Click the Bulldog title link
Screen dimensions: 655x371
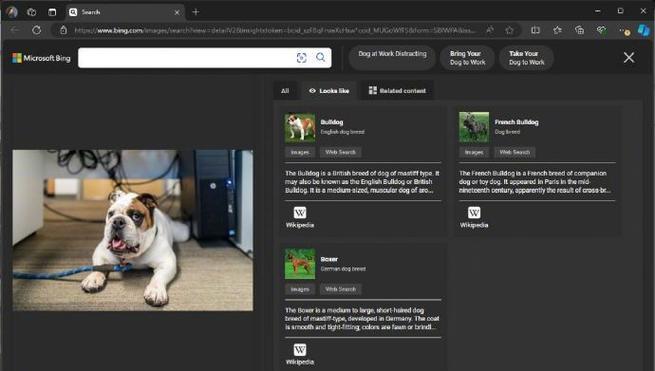(x=332, y=122)
